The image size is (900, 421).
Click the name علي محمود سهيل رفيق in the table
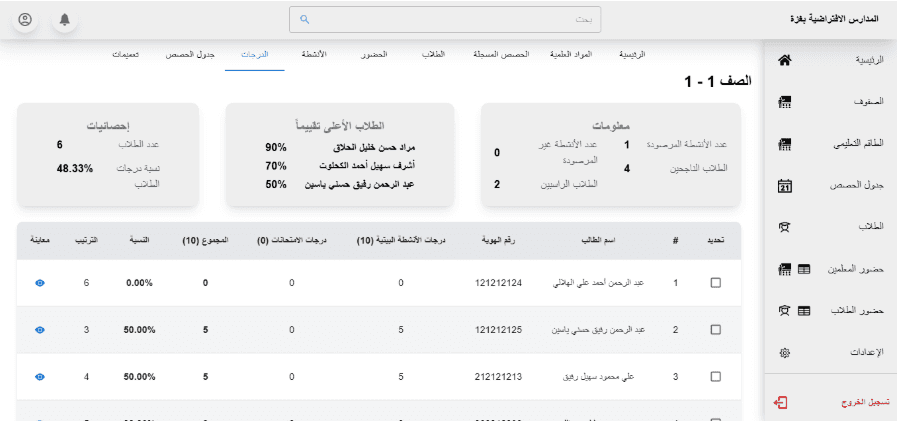[x=598, y=377]
